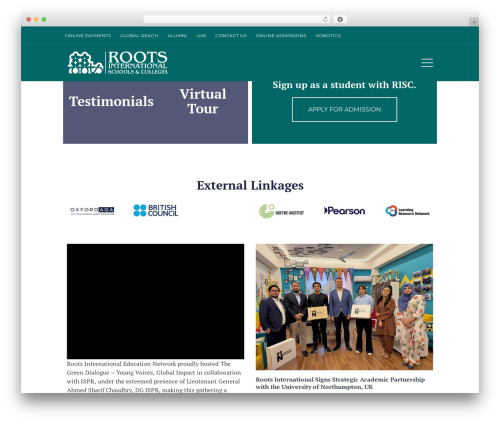Image resolution: width=500 pixels, height=423 pixels.
Task: Open the Alumni menu item
Action: [177, 36]
